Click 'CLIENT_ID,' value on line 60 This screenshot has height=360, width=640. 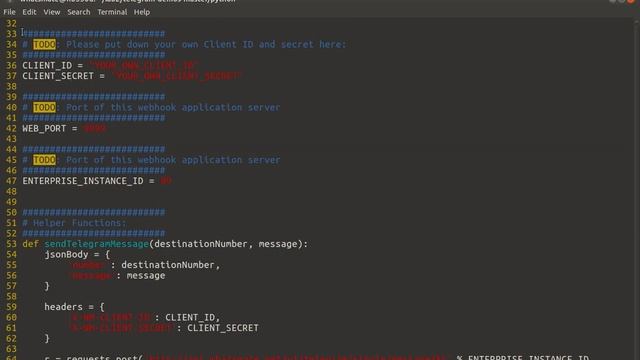(x=193, y=318)
